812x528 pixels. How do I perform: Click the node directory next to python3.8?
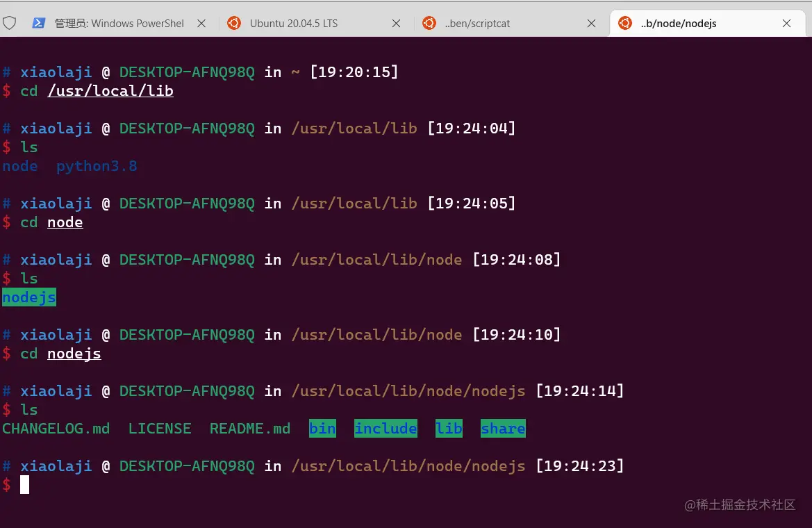20,166
